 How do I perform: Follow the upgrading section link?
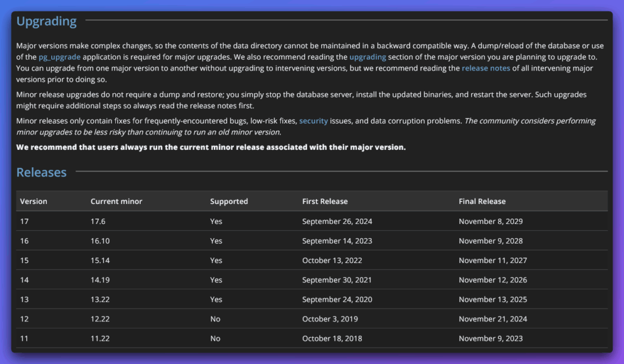[x=367, y=57]
